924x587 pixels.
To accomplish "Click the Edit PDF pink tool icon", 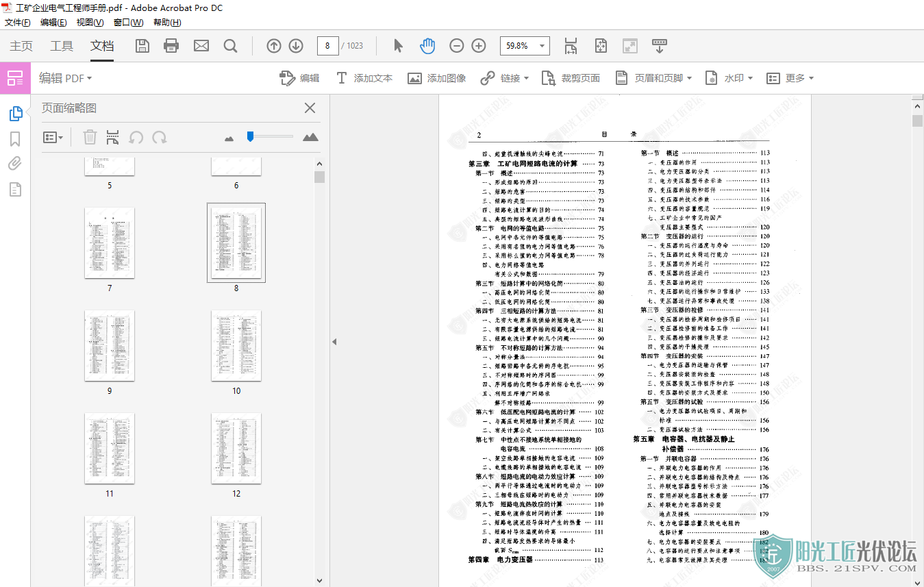I will (15, 78).
